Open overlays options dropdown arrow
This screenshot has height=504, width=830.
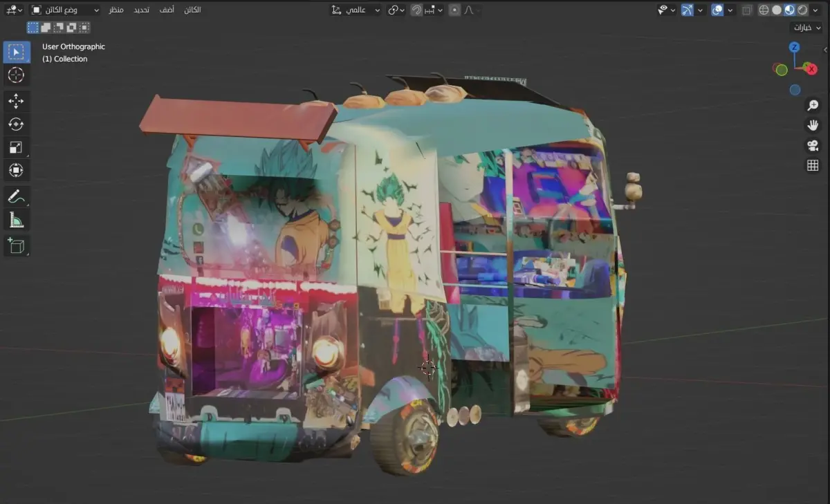(x=730, y=10)
